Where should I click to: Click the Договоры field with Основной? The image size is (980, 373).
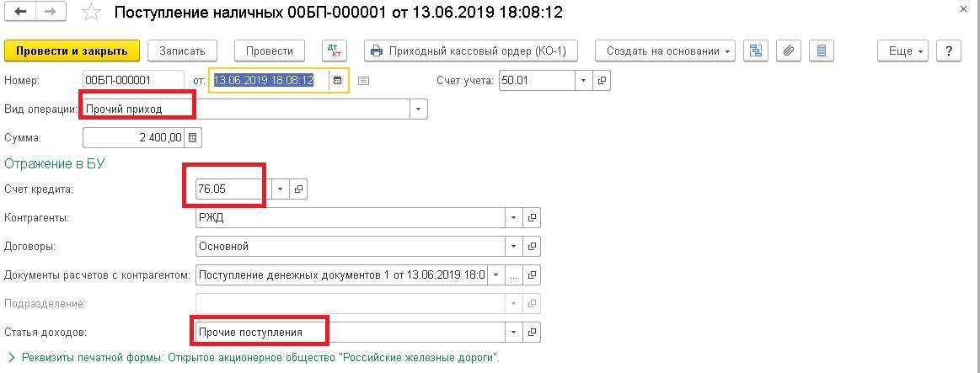tap(350, 246)
